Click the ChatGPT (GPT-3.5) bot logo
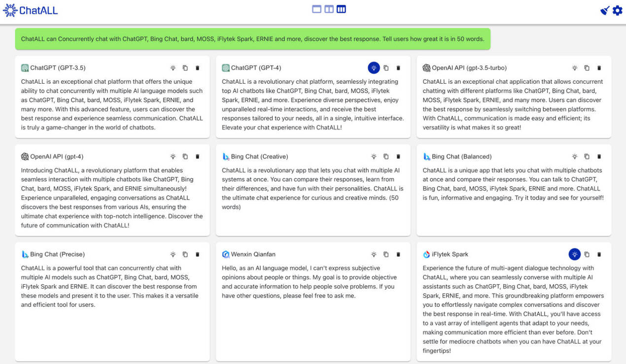This screenshot has width=626, height=364. click(x=25, y=68)
